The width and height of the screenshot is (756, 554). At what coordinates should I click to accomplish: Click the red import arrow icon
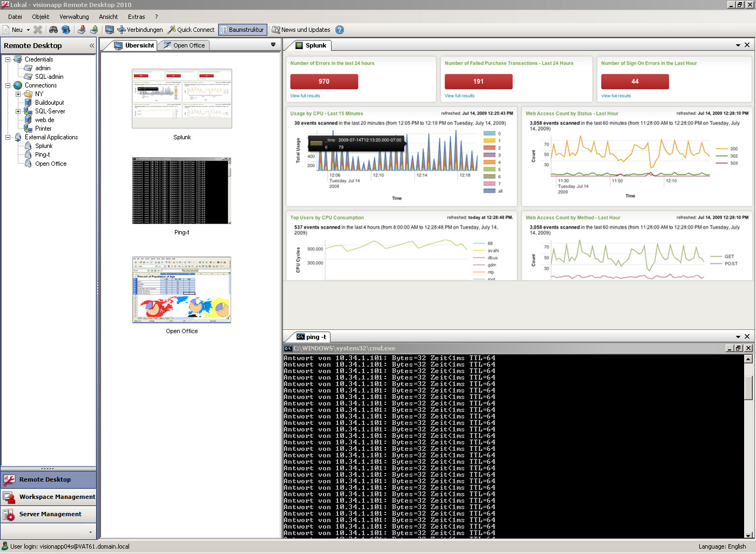click(81, 30)
